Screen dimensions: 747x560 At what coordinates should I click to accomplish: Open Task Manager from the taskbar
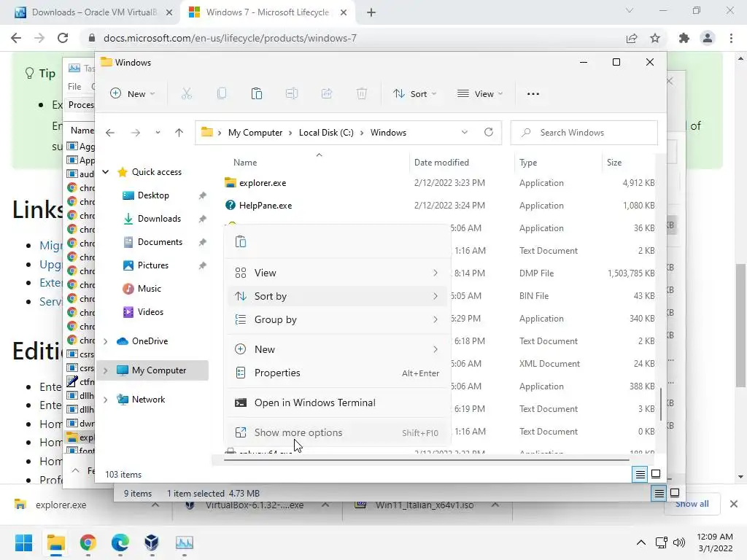coord(185,542)
